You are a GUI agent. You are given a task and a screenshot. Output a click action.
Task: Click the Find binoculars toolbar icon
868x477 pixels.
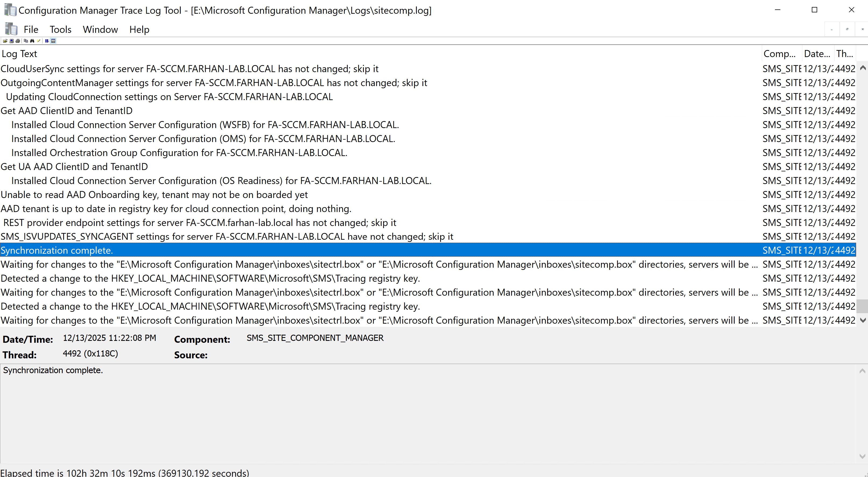[x=32, y=41]
